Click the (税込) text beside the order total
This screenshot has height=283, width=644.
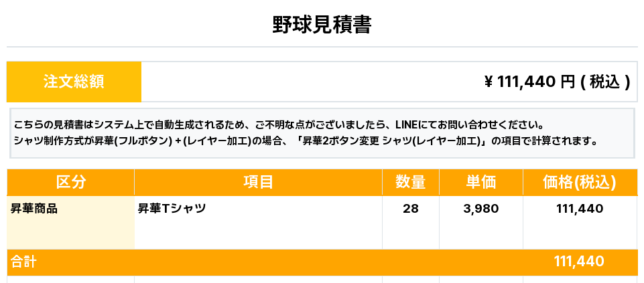pyautogui.click(x=605, y=82)
